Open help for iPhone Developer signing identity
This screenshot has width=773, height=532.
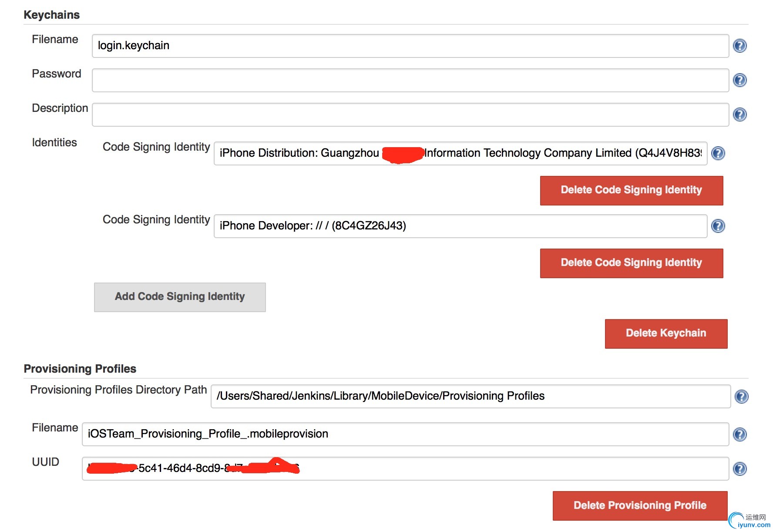(x=718, y=226)
